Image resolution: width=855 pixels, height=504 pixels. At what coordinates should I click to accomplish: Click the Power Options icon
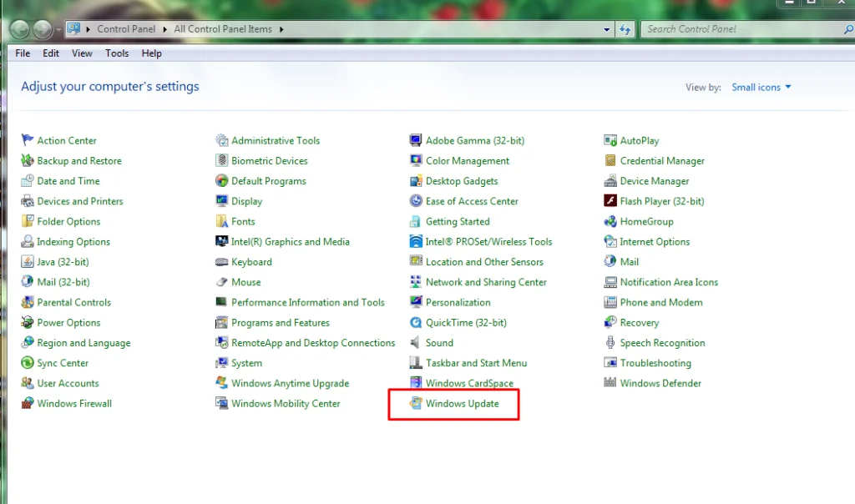(28, 322)
